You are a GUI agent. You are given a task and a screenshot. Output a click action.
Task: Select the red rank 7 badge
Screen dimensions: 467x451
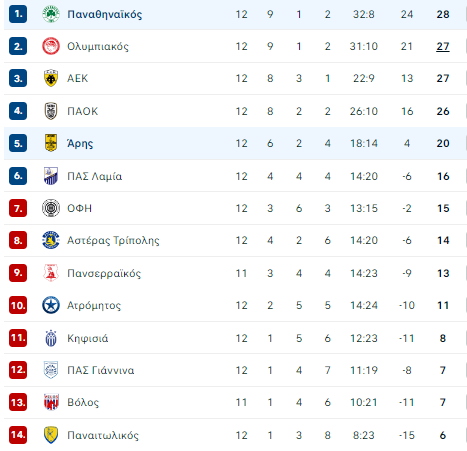pyautogui.click(x=18, y=208)
